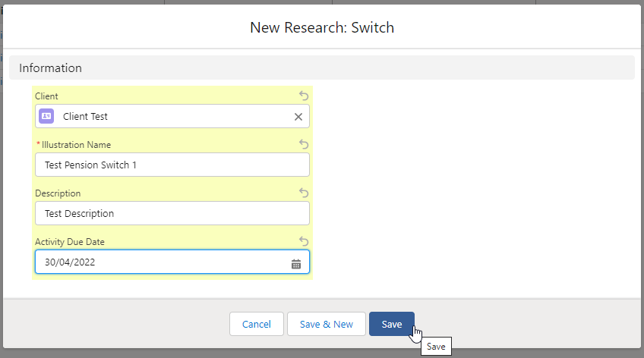Click into the Illustration Name text field
The width and height of the screenshot is (644, 358).
click(172, 165)
